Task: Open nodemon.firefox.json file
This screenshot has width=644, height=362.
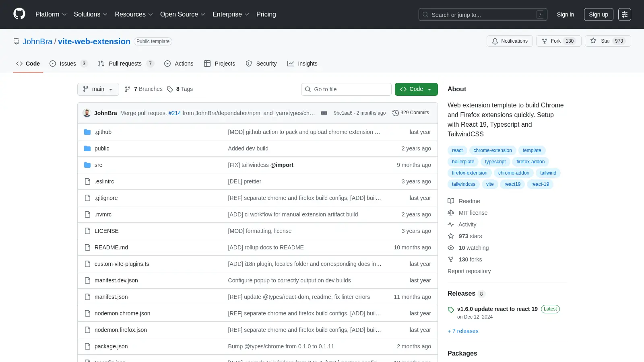Action: 121,330
